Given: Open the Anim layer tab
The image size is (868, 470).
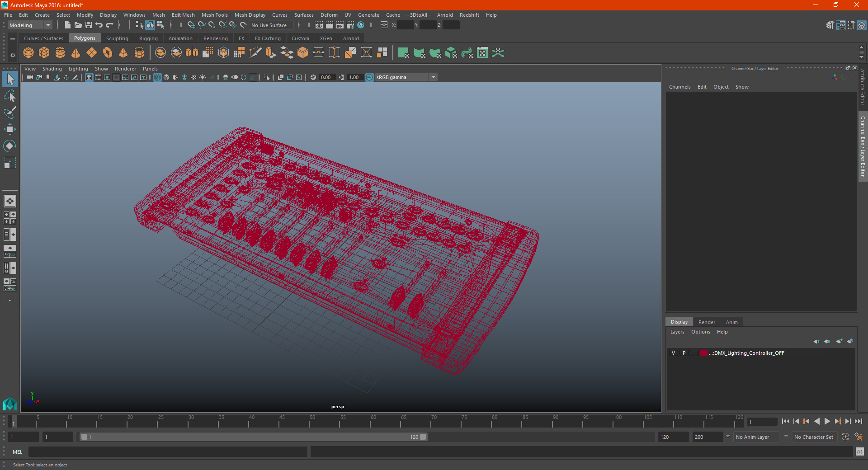Looking at the screenshot, I should [731, 322].
